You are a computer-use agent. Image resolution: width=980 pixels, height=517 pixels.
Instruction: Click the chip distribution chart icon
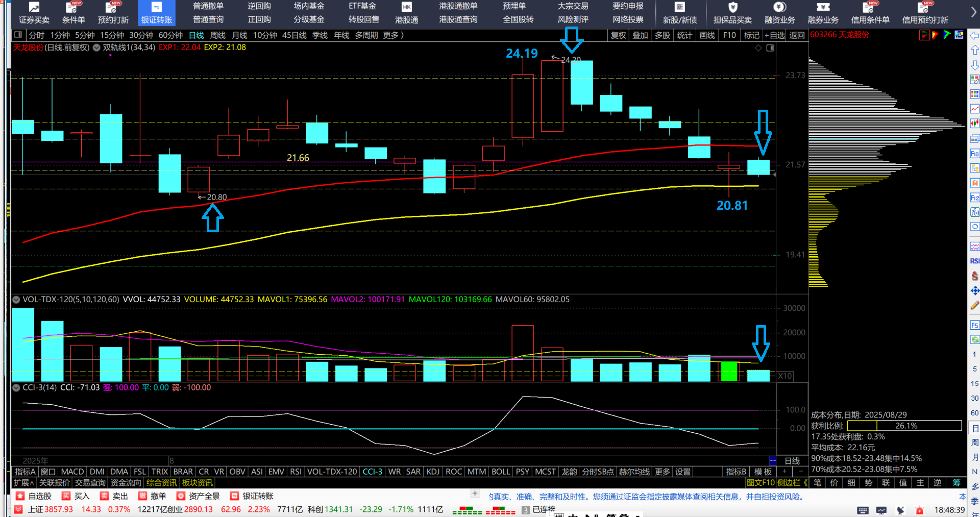click(924, 35)
